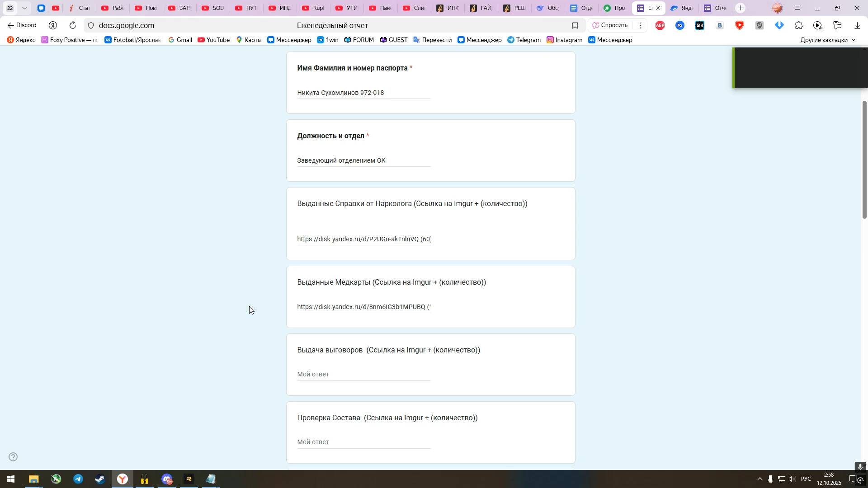Screen dimensions: 868x488
Task: Click the user profile avatar icon
Action: tap(777, 8)
